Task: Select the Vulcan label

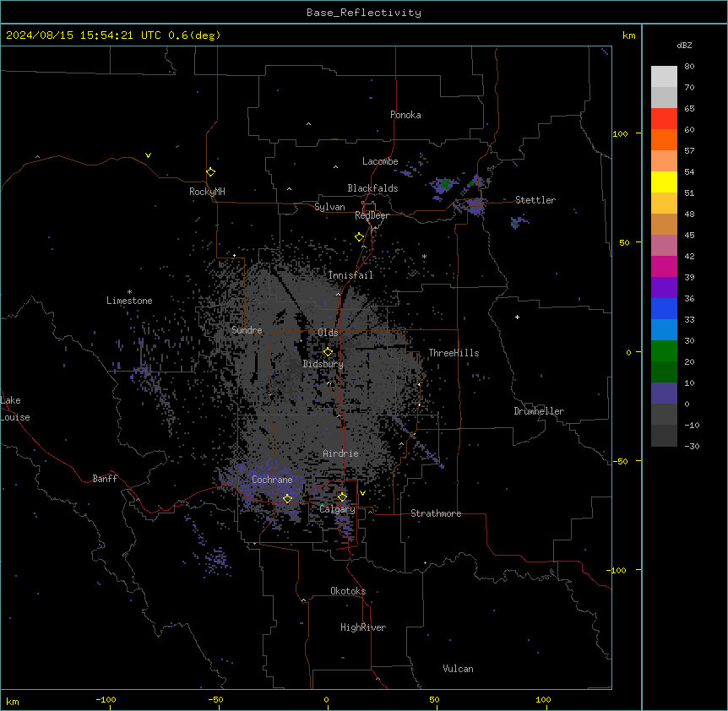Action: click(459, 669)
